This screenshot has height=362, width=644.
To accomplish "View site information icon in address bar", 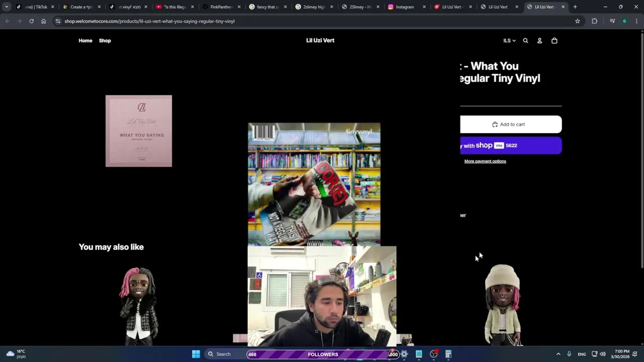I will (x=58, y=21).
